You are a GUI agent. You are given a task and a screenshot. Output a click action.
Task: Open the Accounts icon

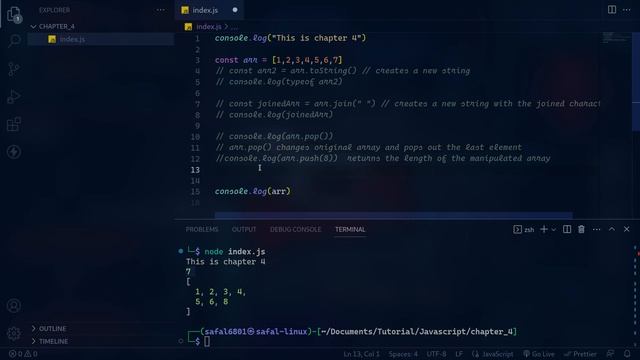[x=14, y=306]
